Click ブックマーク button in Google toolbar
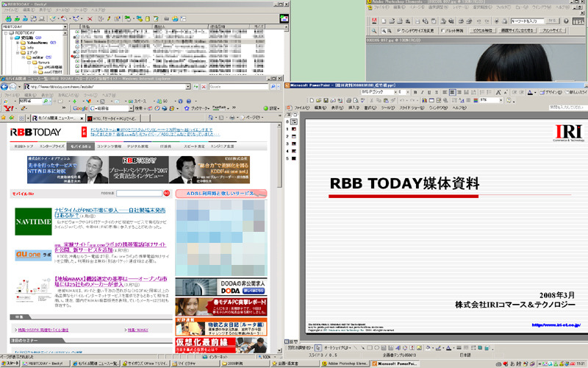 coord(197,108)
